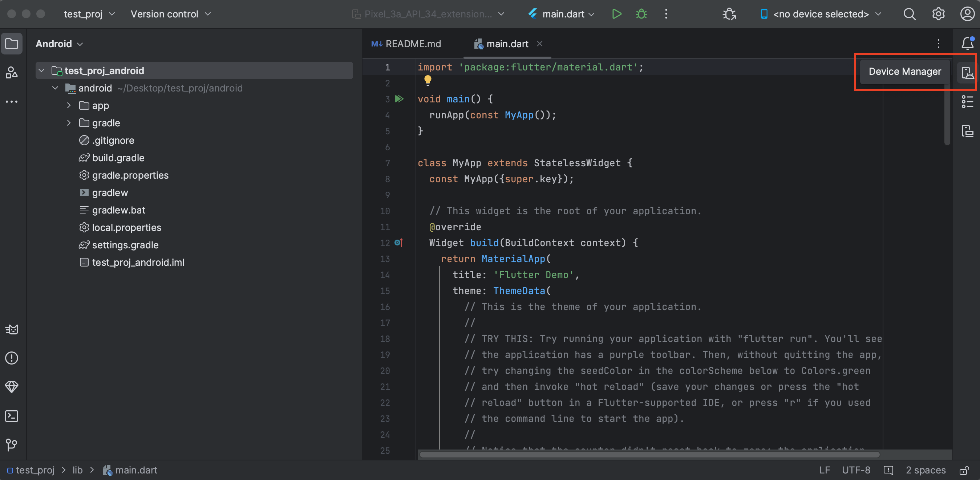980x480 pixels.
Task: Collapse the test_proj_android root node
Action: tap(41, 71)
